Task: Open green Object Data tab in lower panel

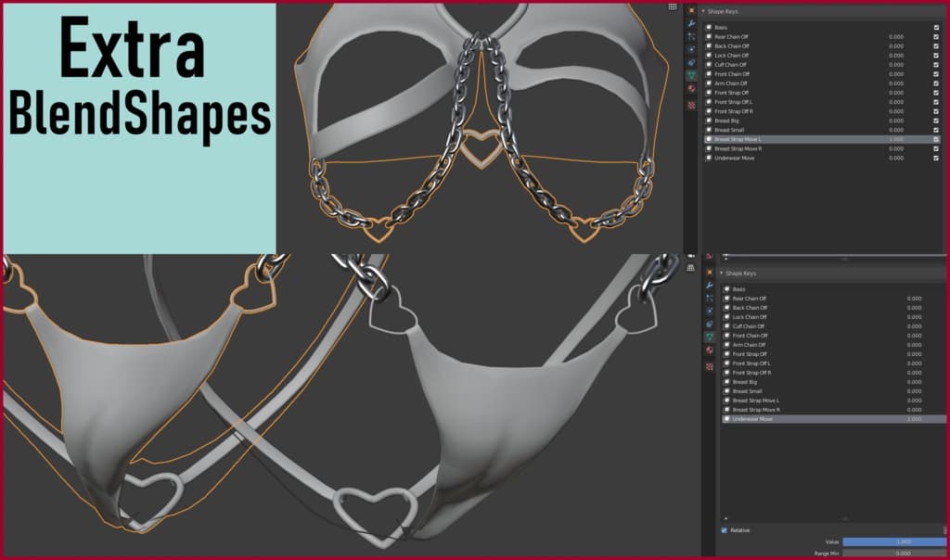Action: (x=710, y=337)
